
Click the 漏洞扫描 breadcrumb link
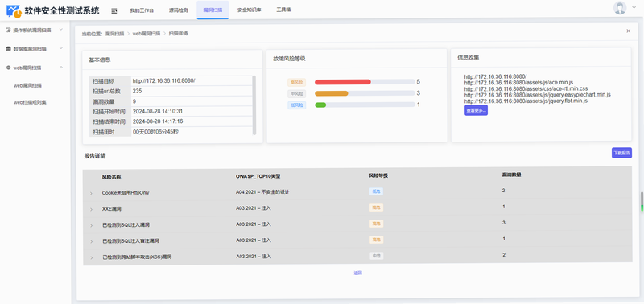[114, 34]
